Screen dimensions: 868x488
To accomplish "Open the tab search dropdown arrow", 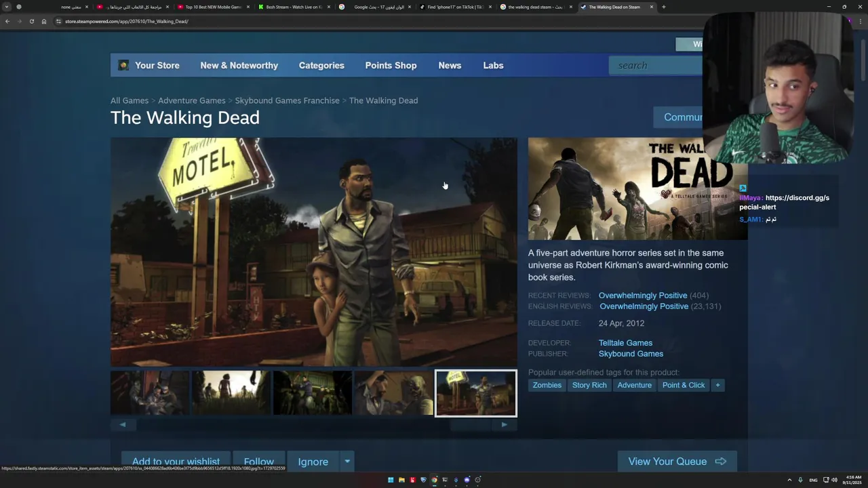I will coord(7,7).
